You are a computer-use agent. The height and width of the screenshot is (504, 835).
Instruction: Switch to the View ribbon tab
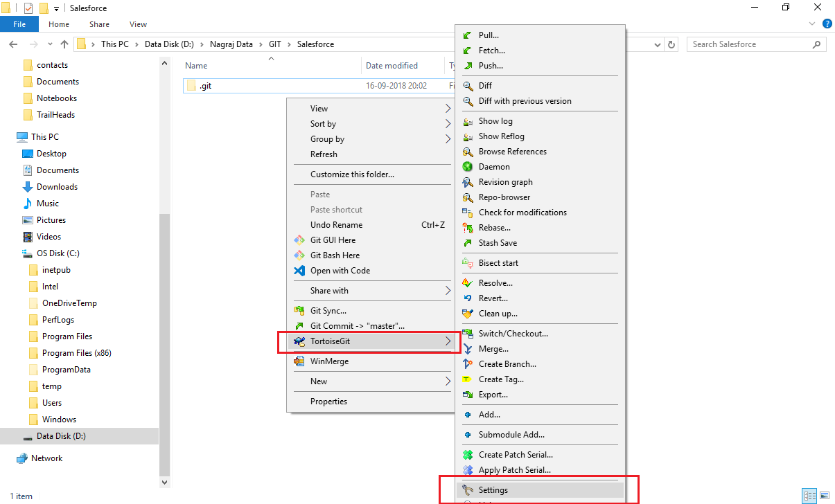[x=138, y=24]
